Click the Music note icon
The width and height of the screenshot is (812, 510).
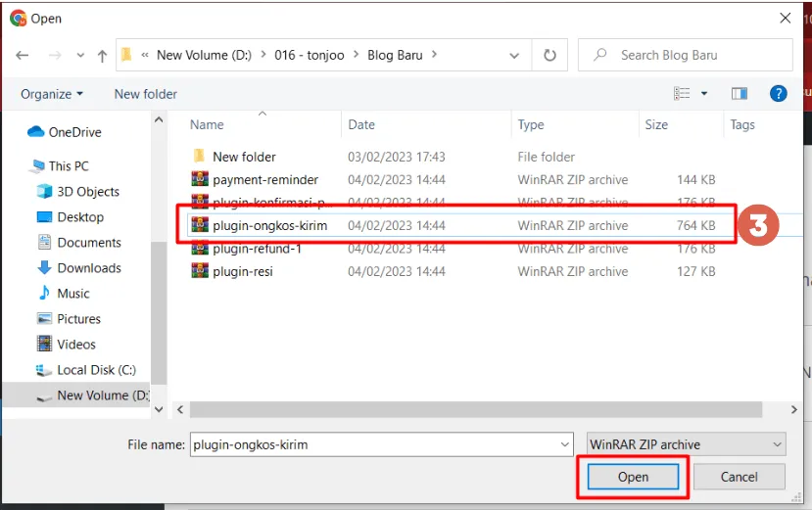(44, 293)
